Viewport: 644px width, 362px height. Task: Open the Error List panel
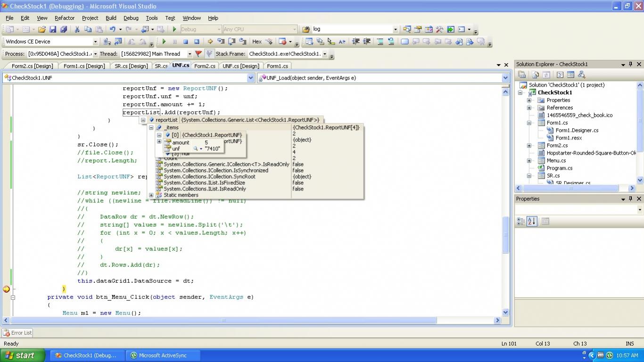17,333
